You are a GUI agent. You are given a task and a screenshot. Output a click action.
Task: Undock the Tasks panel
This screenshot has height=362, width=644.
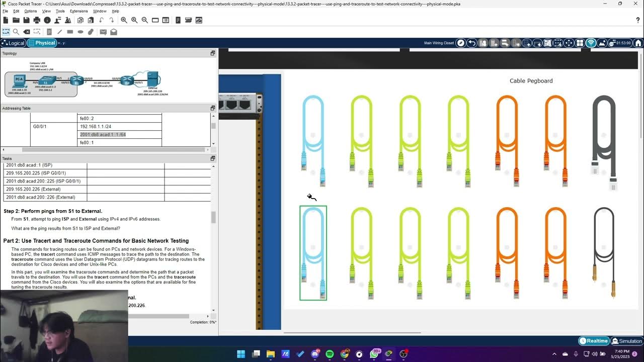(x=213, y=158)
